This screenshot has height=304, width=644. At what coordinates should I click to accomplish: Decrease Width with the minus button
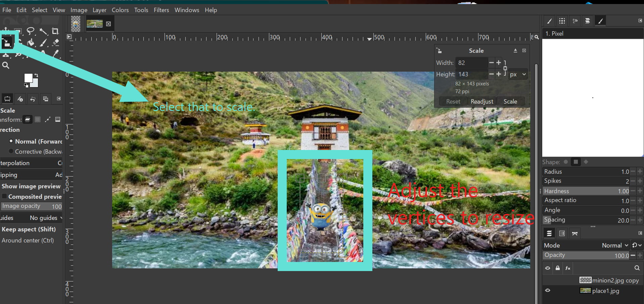click(x=492, y=63)
